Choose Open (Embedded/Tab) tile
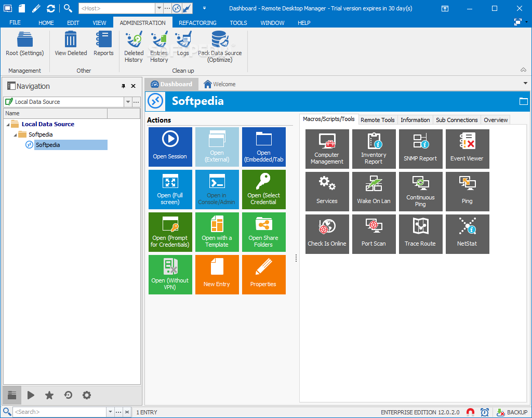 263,147
